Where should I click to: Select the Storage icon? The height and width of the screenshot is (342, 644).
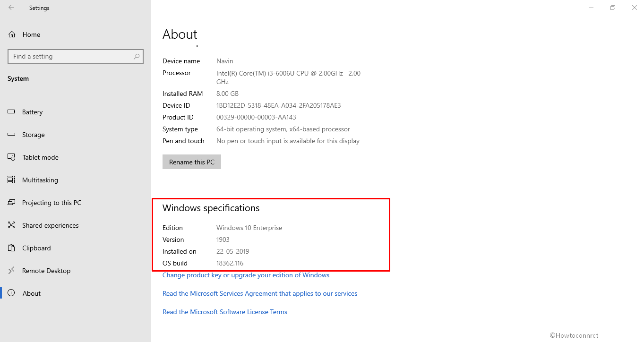pos(12,135)
